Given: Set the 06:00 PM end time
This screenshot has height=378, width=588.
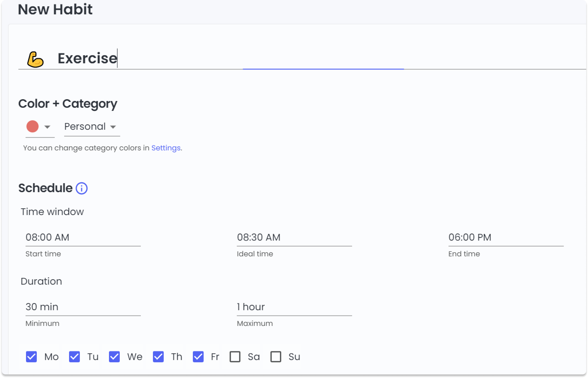Looking at the screenshot, I should click(x=506, y=237).
